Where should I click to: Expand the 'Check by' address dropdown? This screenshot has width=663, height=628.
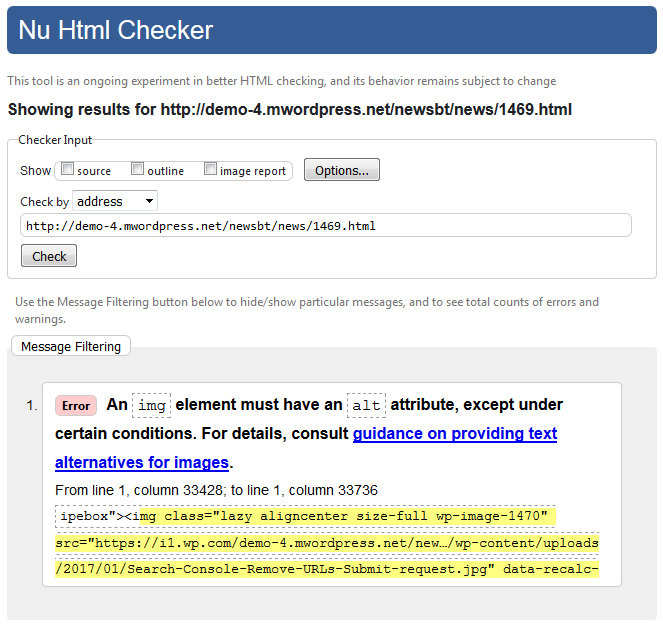[x=115, y=201]
